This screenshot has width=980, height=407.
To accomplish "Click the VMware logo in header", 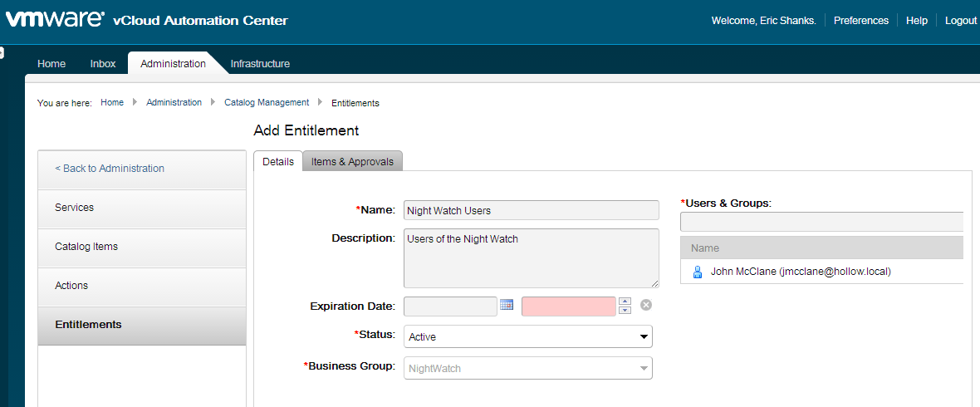I will coord(55,20).
